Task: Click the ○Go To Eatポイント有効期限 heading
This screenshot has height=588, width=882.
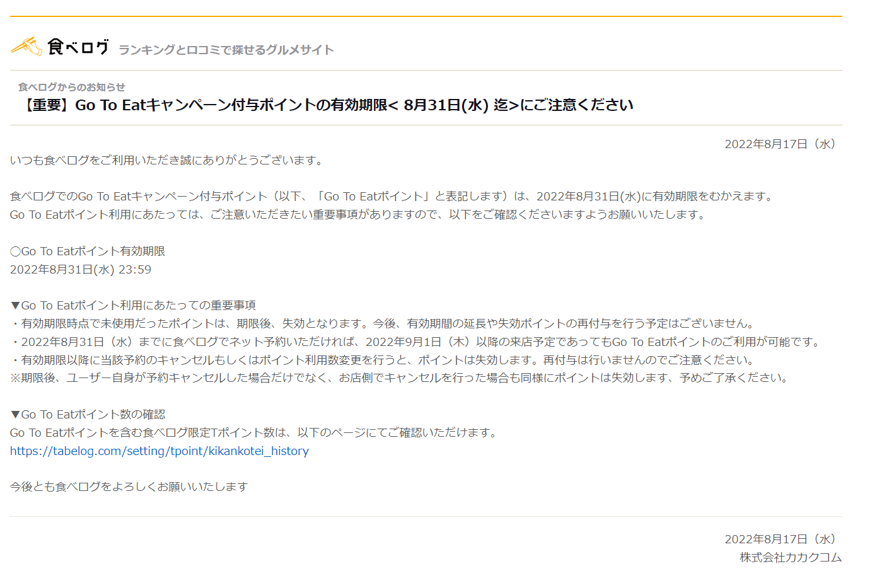Action: click(x=88, y=251)
